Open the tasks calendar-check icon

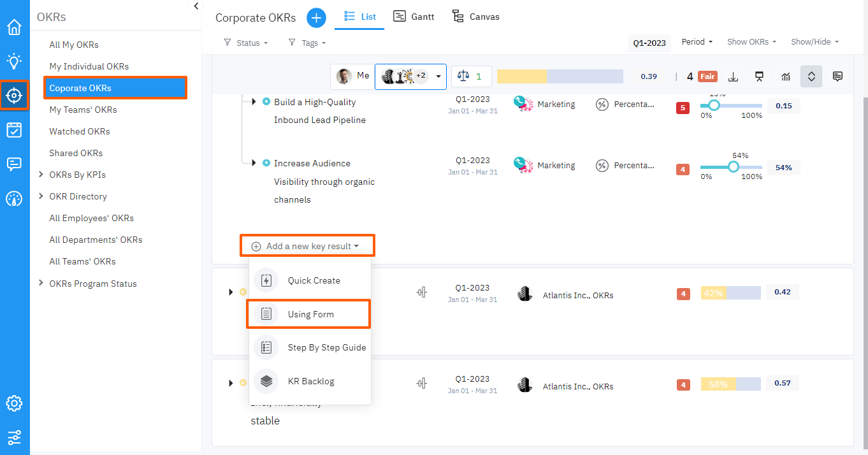pyautogui.click(x=14, y=130)
